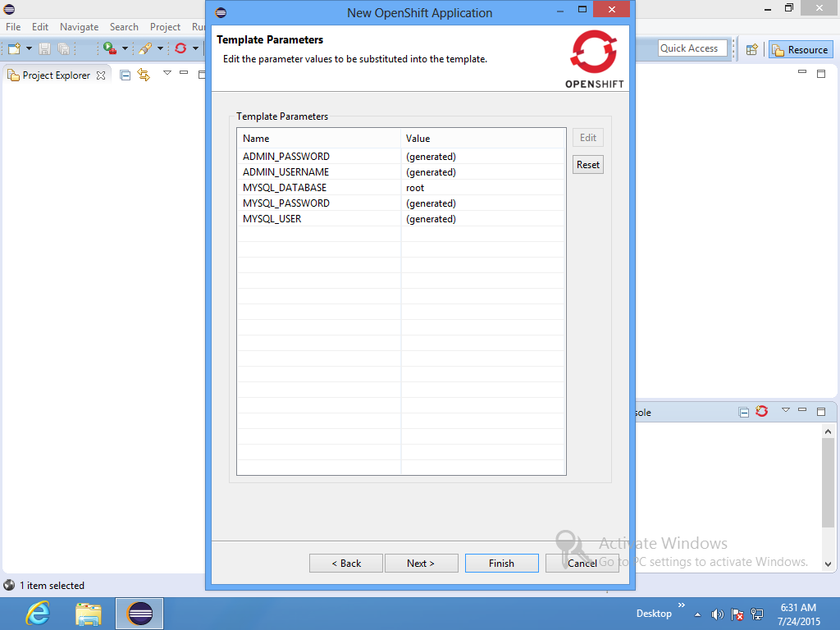The height and width of the screenshot is (630, 840).
Task: Open the New wizard dropdown arrow
Action: coord(29,48)
